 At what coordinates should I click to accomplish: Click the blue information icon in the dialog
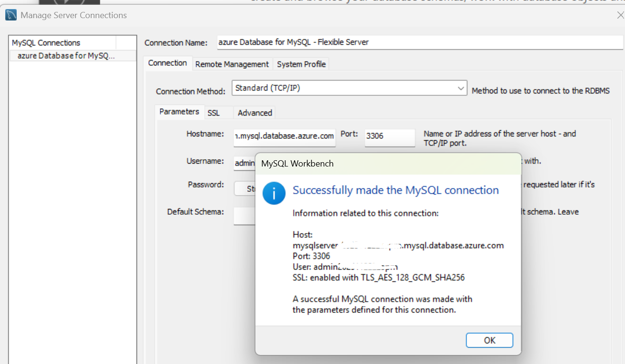[274, 193]
